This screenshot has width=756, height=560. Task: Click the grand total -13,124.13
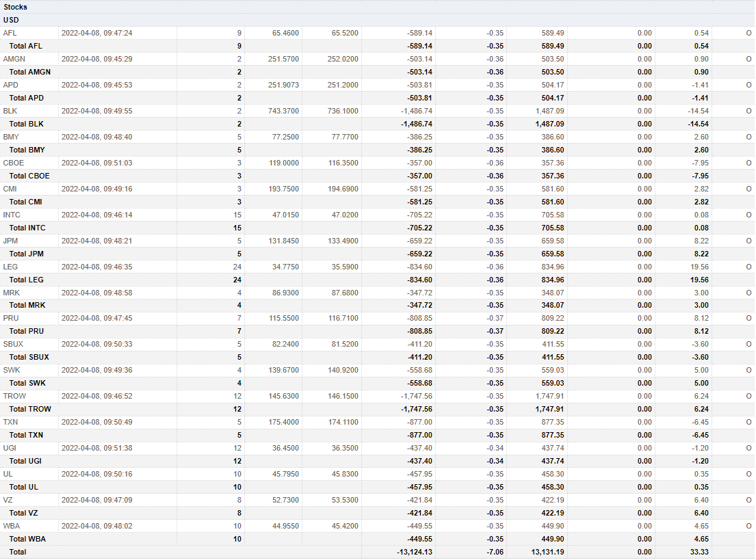pos(415,552)
